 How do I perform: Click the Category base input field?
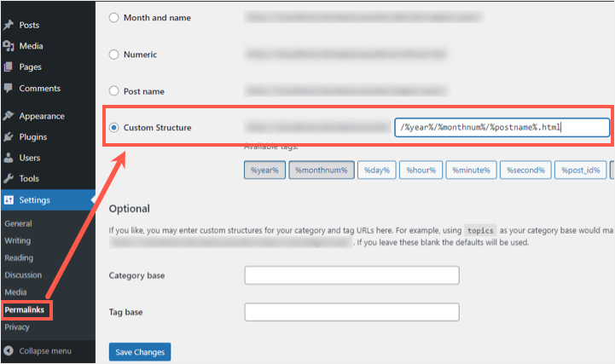[x=351, y=275]
